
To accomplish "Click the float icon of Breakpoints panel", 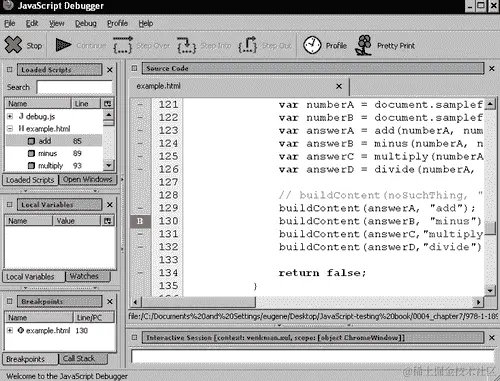I will (x=9, y=301).
